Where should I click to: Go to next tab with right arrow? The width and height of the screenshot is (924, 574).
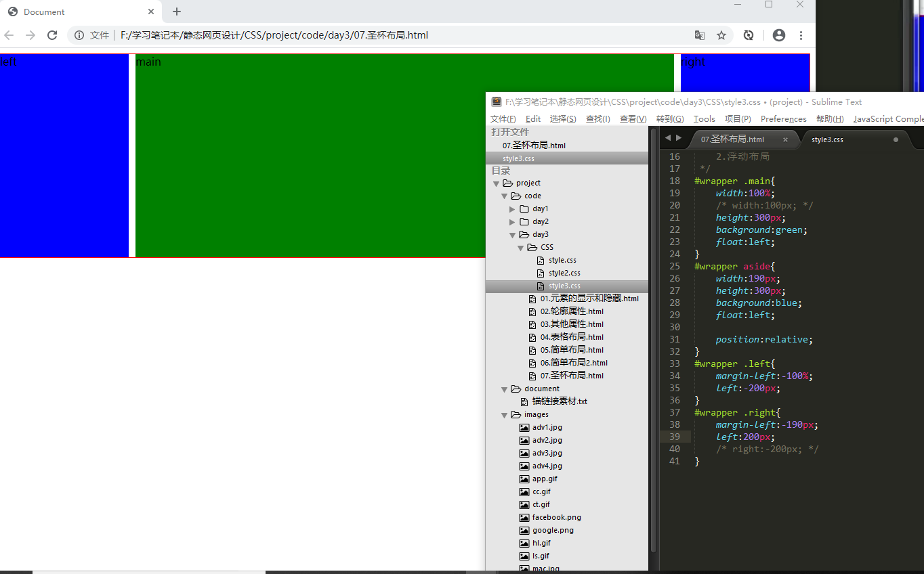click(x=679, y=138)
